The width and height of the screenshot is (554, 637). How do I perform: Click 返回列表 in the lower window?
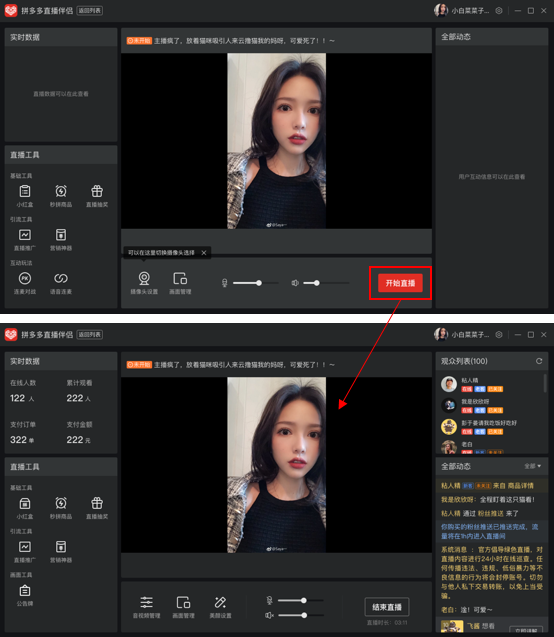pyautogui.click(x=90, y=335)
